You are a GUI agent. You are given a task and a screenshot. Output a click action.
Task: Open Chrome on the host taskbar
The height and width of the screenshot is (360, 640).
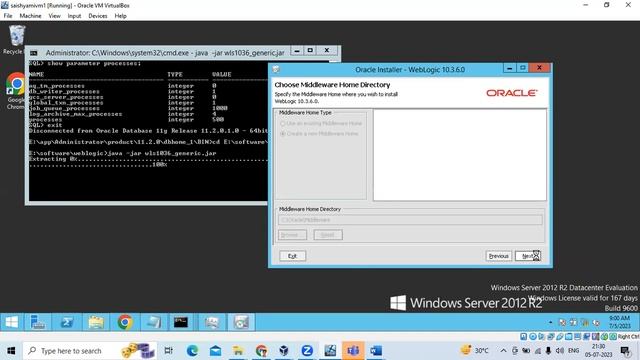(x=261, y=351)
